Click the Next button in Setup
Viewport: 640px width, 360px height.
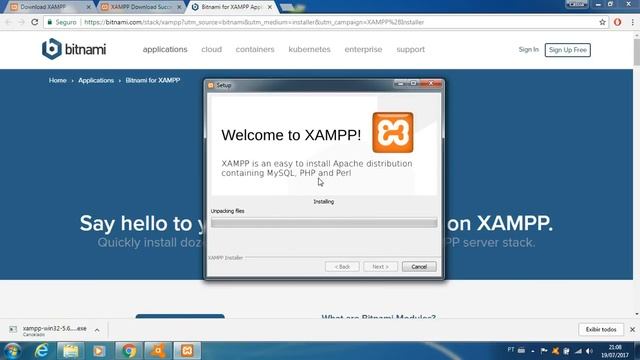pos(380,267)
